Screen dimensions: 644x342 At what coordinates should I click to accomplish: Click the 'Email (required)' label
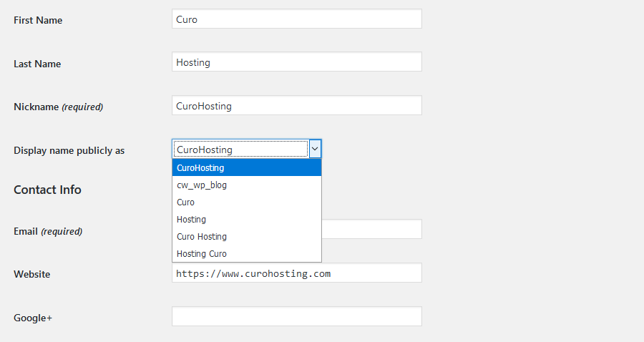(48, 232)
